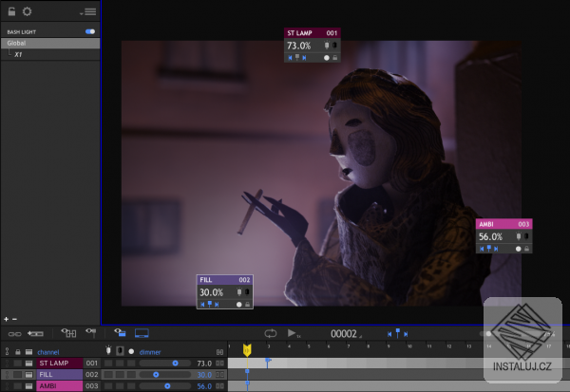570x392 pixels.
Task: Click the header blackout icon above channels
Action: pos(120,351)
